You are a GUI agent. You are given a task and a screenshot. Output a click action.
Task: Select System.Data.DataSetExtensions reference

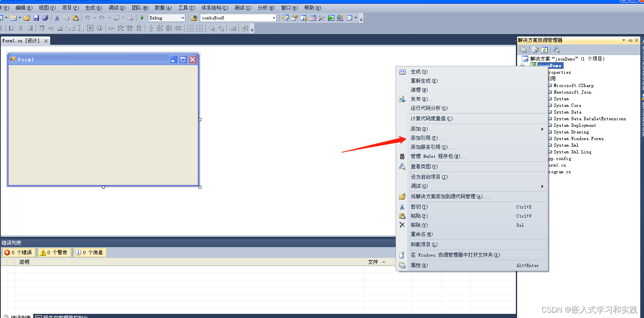(x=590, y=119)
